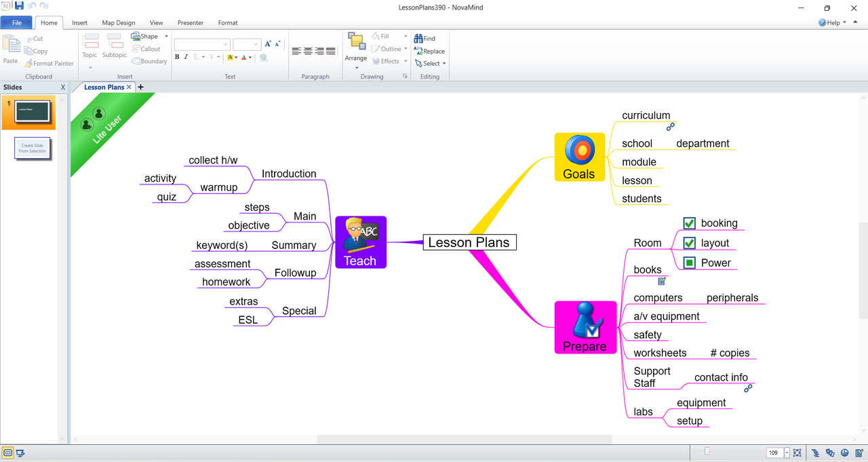Start presentation view in bottom left
The width and height of the screenshot is (868, 462).
point(20,453)
